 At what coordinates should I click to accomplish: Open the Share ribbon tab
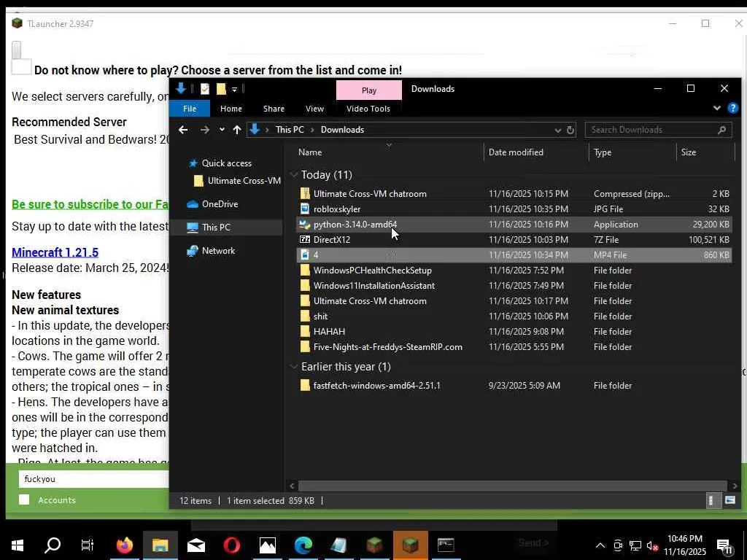274,109
